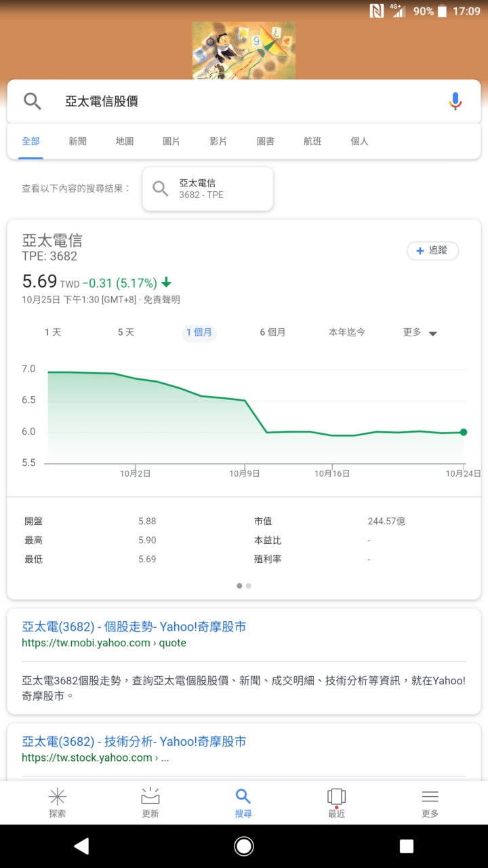488x868 pixels.
Task: Tap the 10月9日 label on chart axis
Action: tap(244, 473)
